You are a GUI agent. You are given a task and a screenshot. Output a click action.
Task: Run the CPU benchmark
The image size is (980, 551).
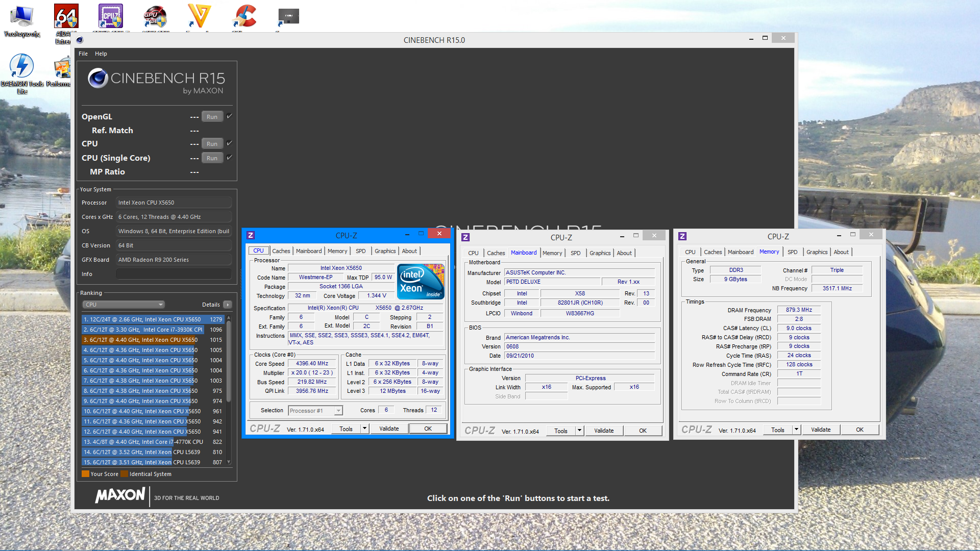coord(212,144)
